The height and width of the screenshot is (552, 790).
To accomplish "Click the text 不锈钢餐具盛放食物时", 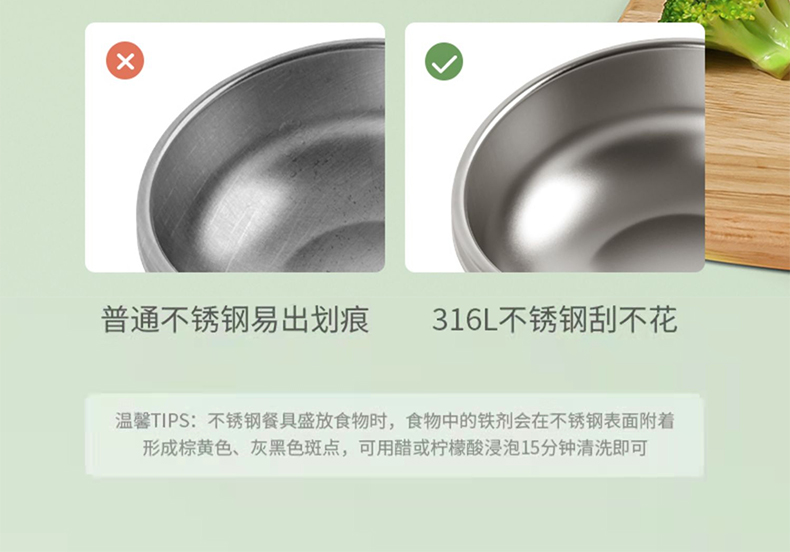I will pos(298,421).
